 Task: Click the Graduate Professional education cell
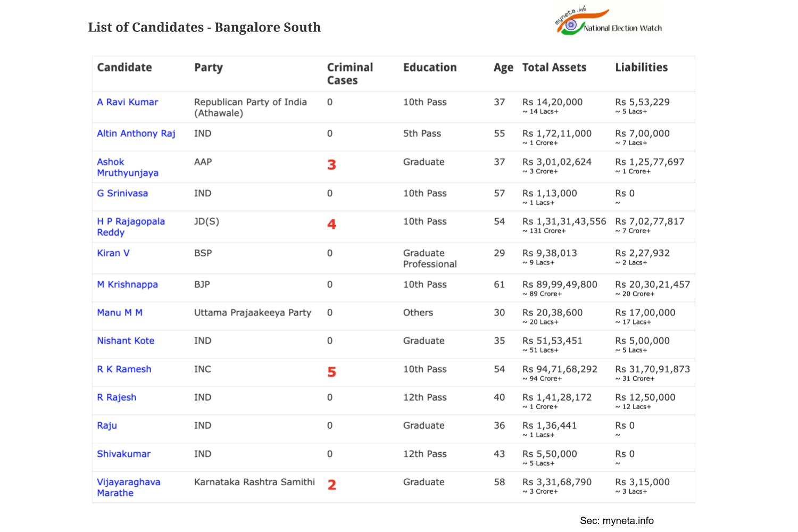click(430, 259)
